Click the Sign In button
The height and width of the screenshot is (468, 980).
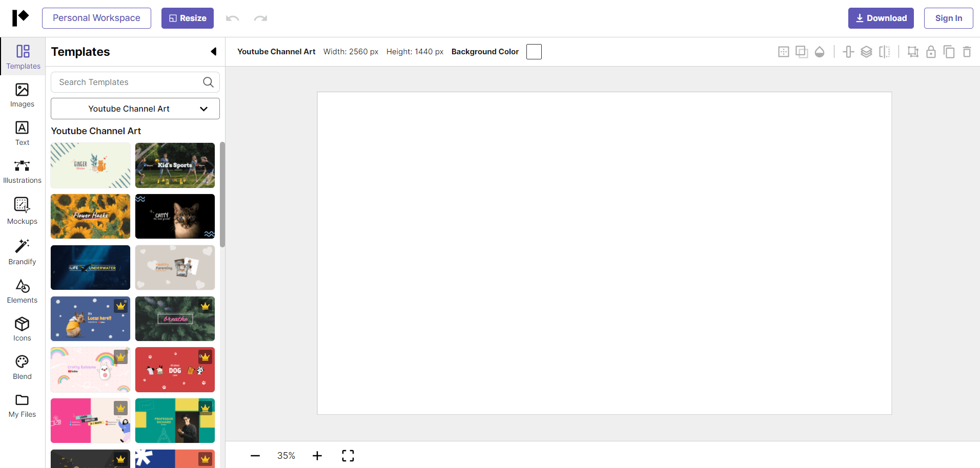(948, 18)
